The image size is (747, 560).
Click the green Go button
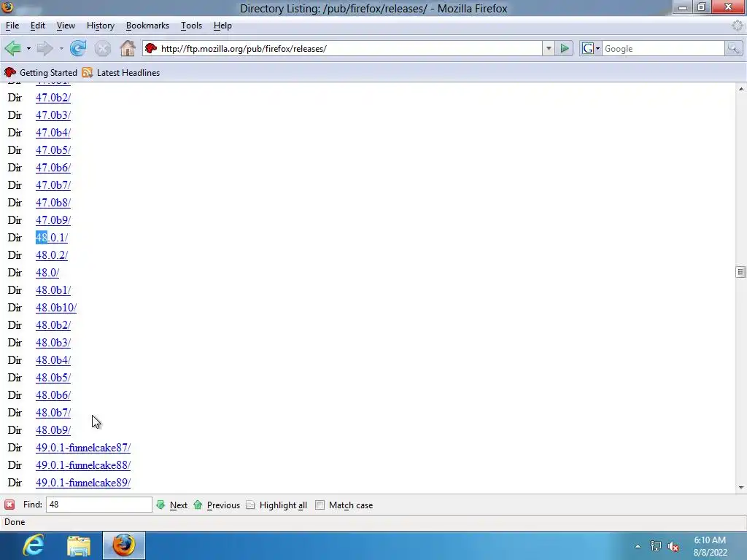[565, 49]
